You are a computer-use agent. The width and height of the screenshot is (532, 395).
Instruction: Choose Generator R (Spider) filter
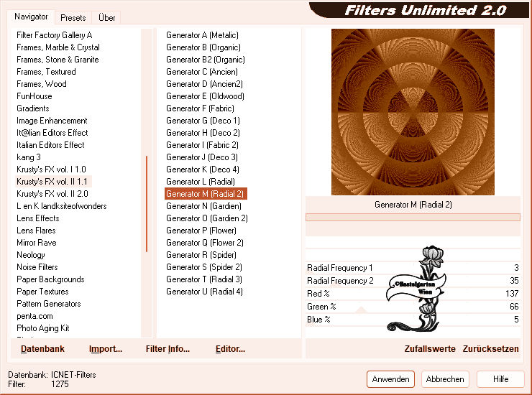click(x=201, y=255)
